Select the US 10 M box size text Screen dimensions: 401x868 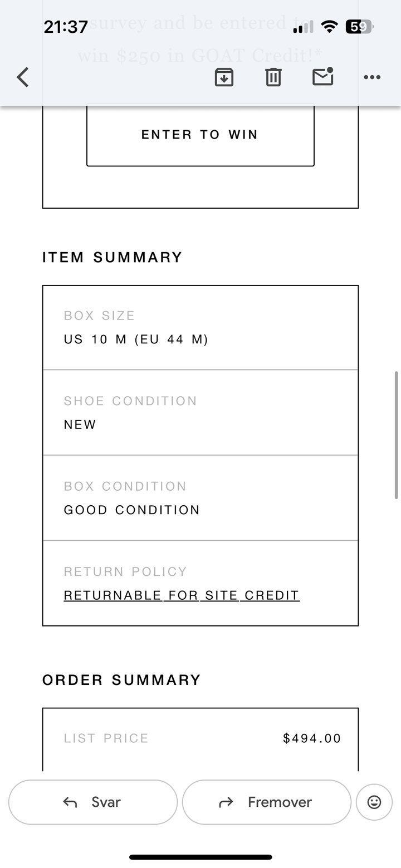136,339
